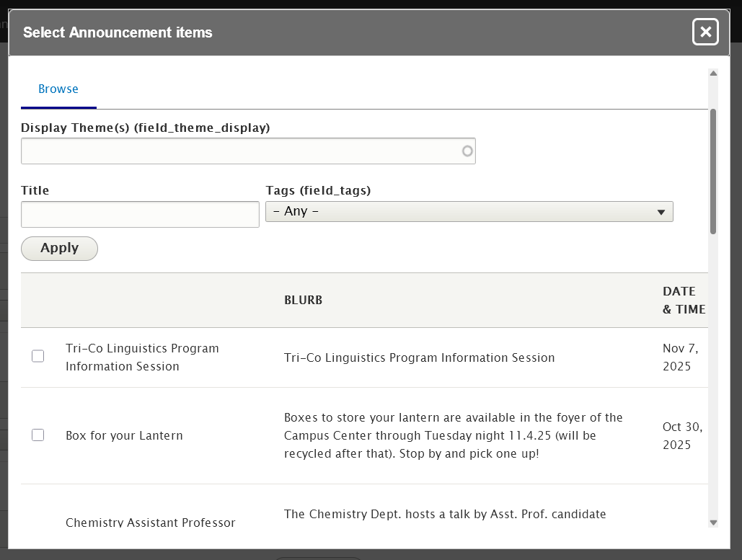Viewport: 742px width, 560px height.
Task: Click the scrollbar down arrow
Action: 713,523
